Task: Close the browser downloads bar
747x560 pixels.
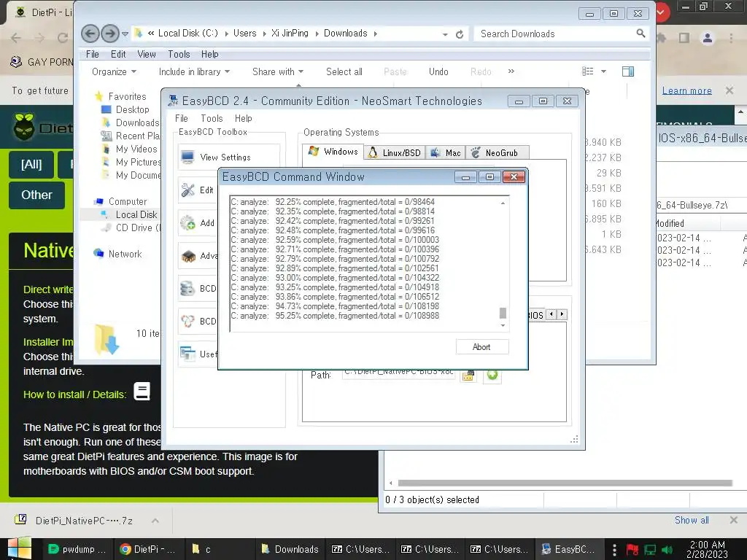Action: (x=734, y=520)
